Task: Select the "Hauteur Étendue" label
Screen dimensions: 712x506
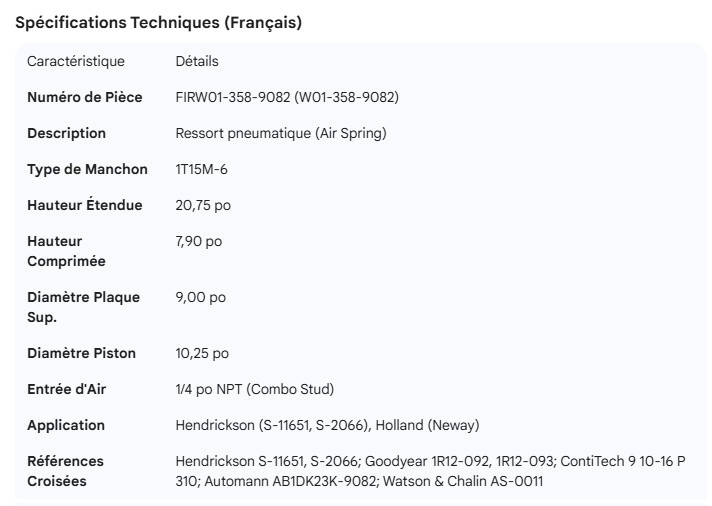Action: 85,205
